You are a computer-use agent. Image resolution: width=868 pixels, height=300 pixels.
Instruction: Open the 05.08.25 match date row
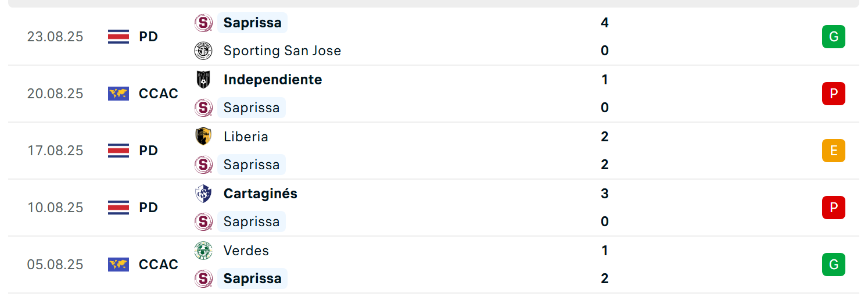[x=434, y=265]
